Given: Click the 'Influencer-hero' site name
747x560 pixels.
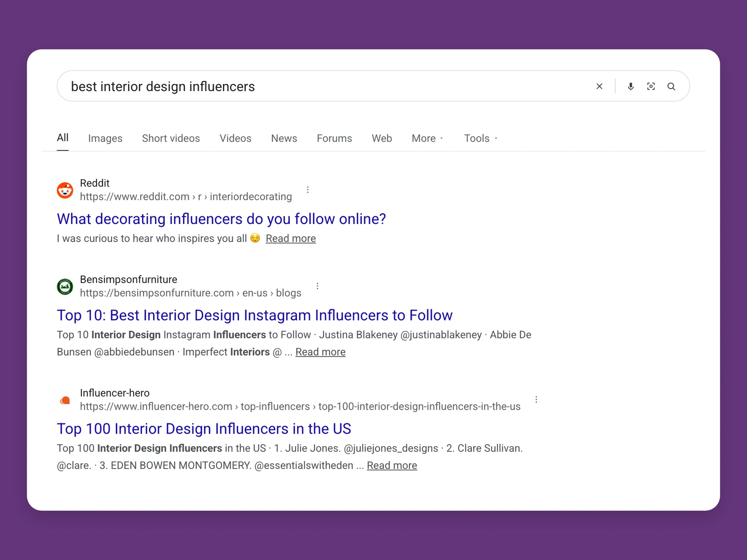Looking at the screenshot, I should (x=115, y=393).
